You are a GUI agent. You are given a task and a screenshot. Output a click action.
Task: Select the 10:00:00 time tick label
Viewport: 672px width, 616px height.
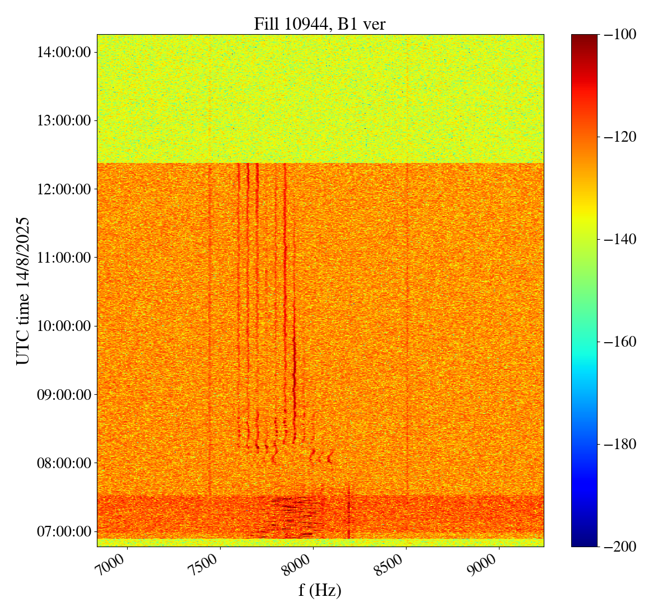click(63, 326)
